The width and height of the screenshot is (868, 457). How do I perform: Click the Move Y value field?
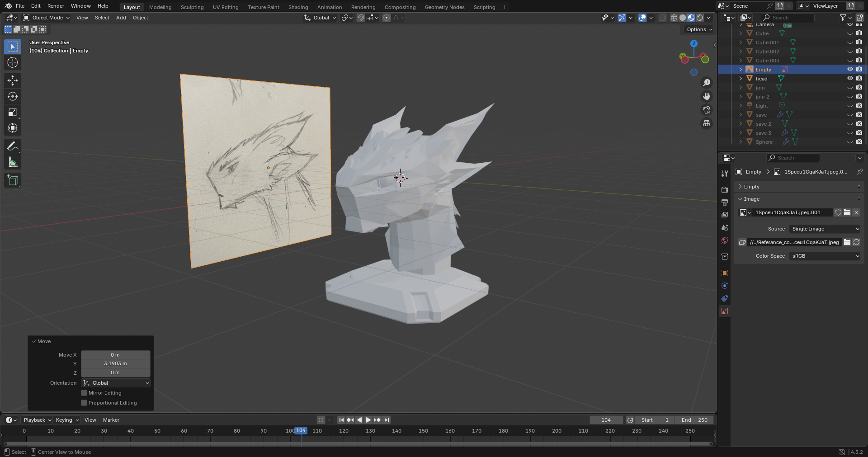[115, 364]
